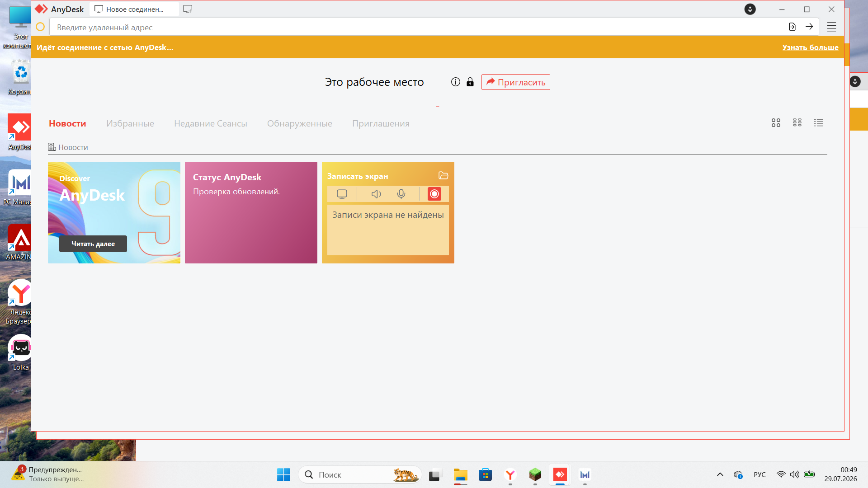The height and width of the screenshot is (488, 868).
Task: Open the recordings folder icon
Action: [x=443, y=175]
